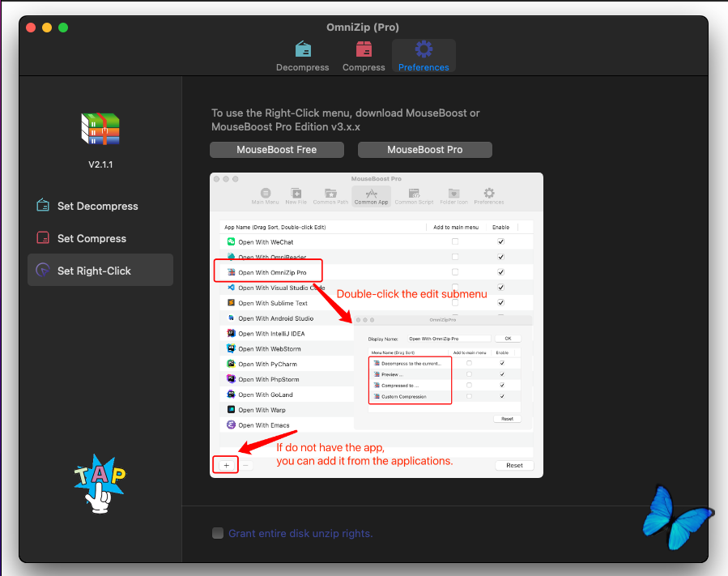Click the Grant entire disk unzip rights text

pyautogui.click(x=300, y=533)
